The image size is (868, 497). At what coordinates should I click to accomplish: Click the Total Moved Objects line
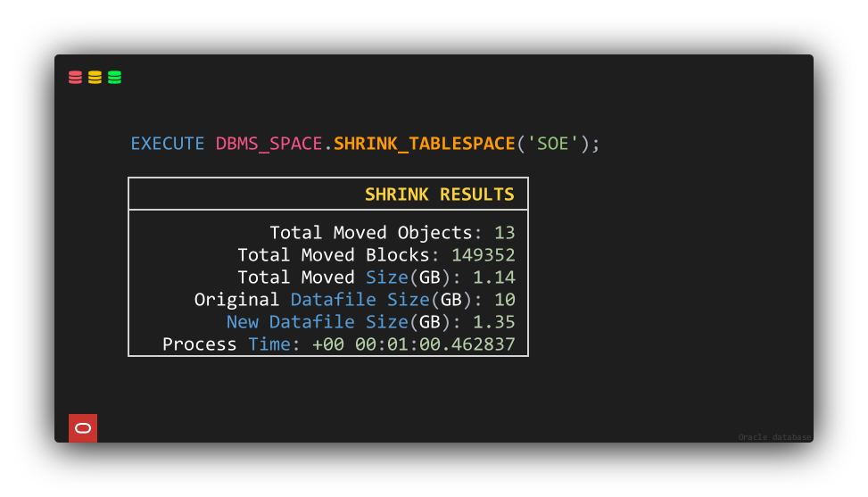(393, 233)
